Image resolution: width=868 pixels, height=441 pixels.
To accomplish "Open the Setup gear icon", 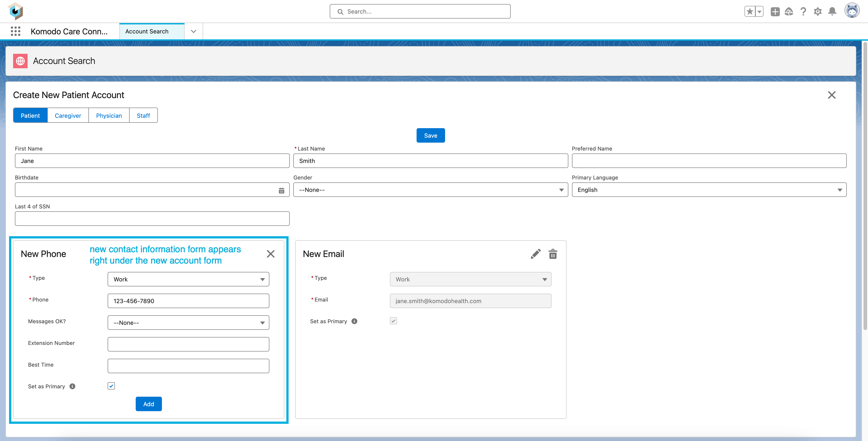I will (x=818, y=12).
